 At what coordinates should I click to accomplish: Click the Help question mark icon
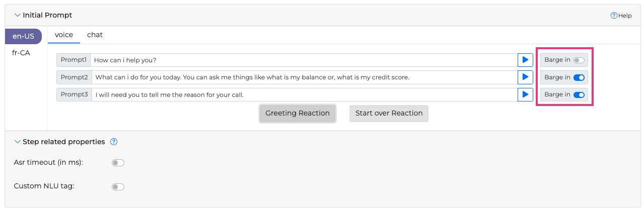coord(614,16)
